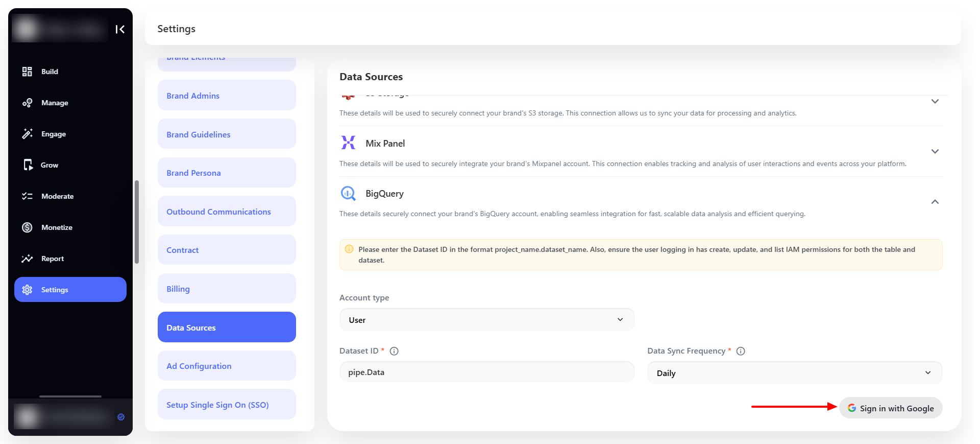
Task: Open the Build menu
Action: (x=70, y=72)
